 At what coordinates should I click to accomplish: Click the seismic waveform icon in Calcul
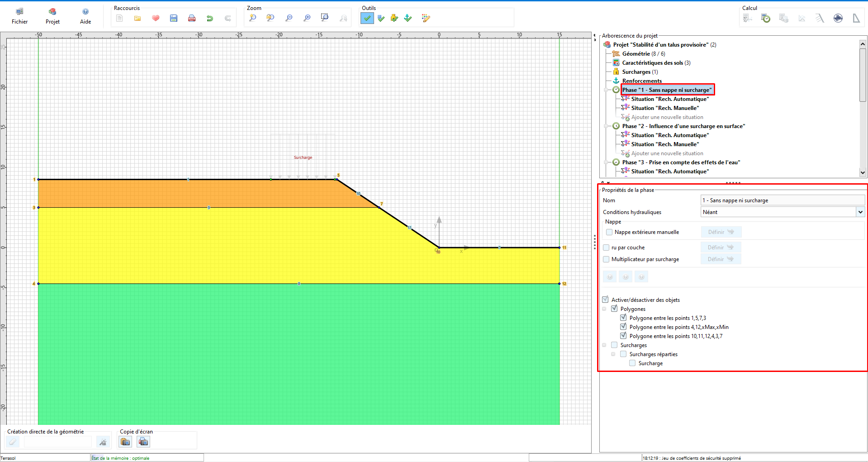click(x=838, y=18)
